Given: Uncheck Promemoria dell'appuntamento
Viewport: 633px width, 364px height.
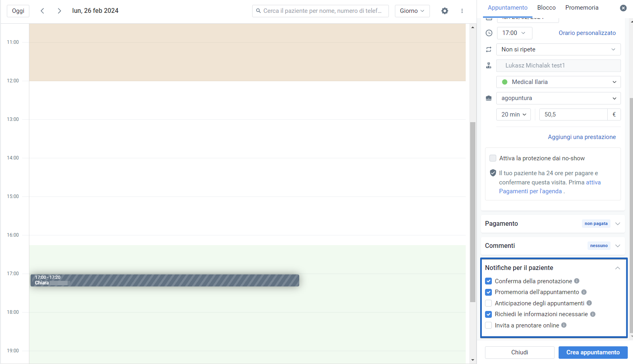Looking at the screenshot, I should pos(488,292).
